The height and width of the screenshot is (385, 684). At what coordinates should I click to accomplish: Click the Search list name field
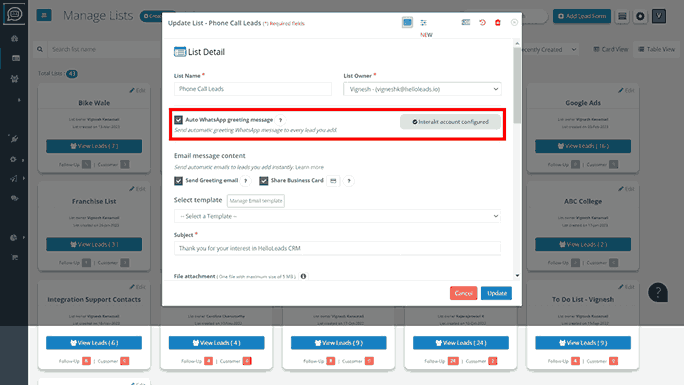click(x=105, y=49)
